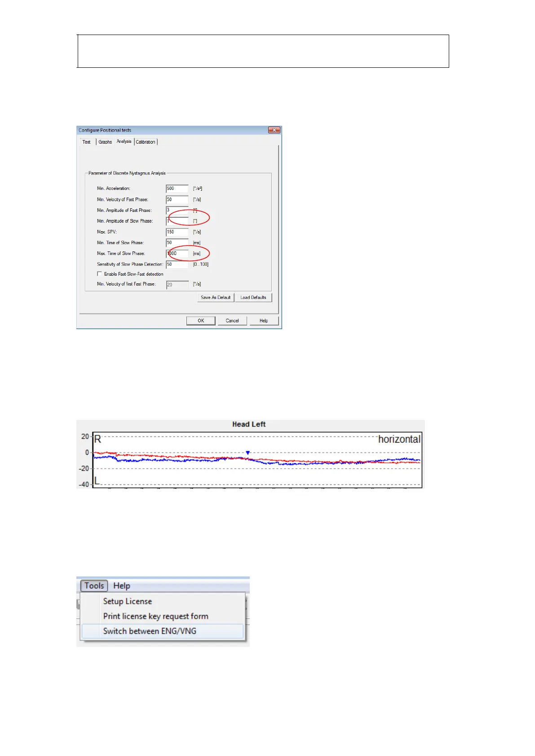Open the Tools menu
The height and width of the screenshot is (756, 535).
click(x=94, y=586)
